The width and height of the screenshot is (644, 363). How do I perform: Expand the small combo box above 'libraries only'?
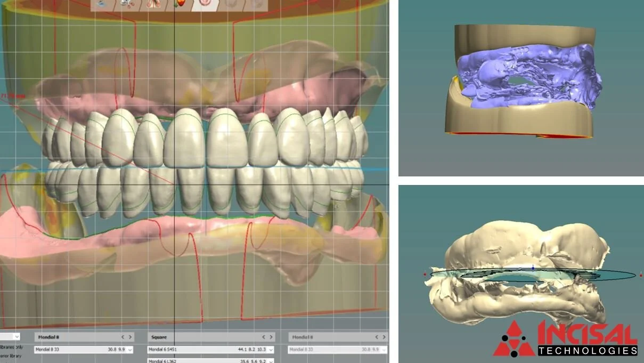[x=10, y=336]
